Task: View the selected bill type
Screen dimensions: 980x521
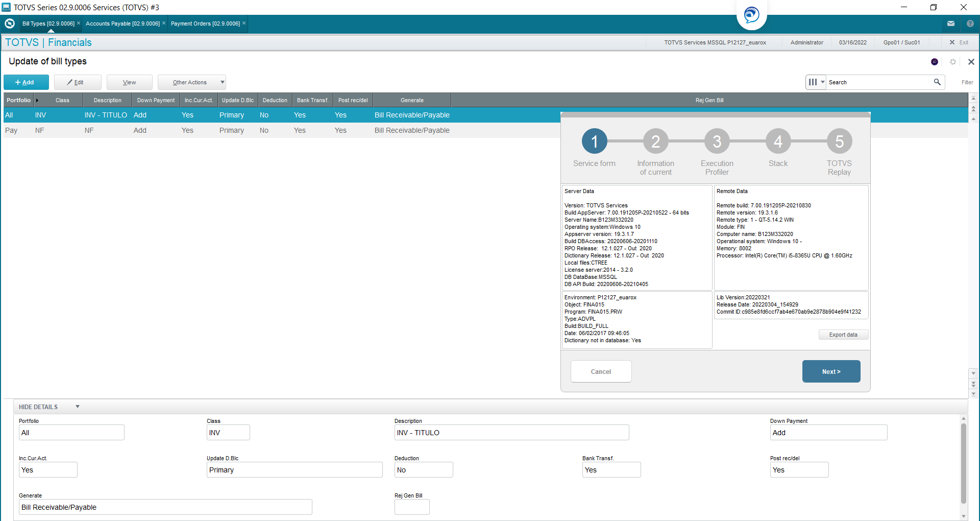Action: coord(130,82)
